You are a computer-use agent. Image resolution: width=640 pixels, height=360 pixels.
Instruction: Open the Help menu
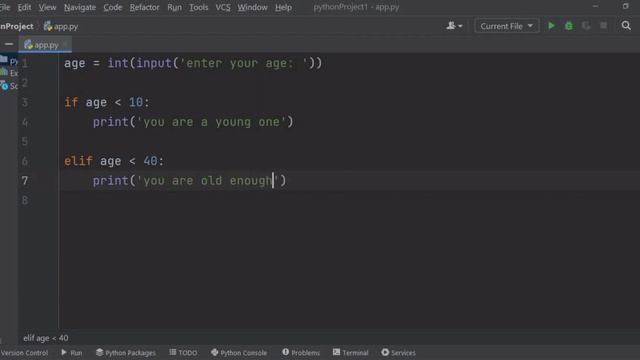click(x=283, y=7)
